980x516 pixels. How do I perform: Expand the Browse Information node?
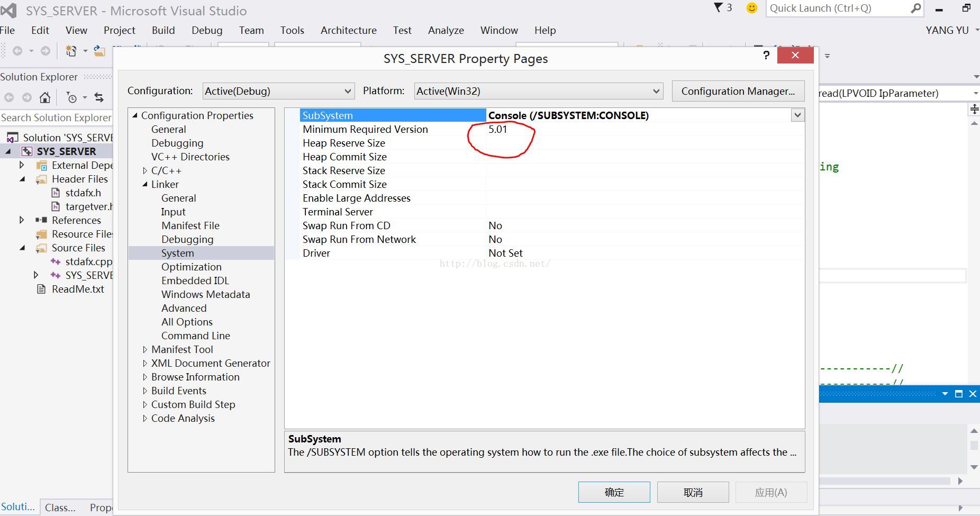click(x=145, y=377)
